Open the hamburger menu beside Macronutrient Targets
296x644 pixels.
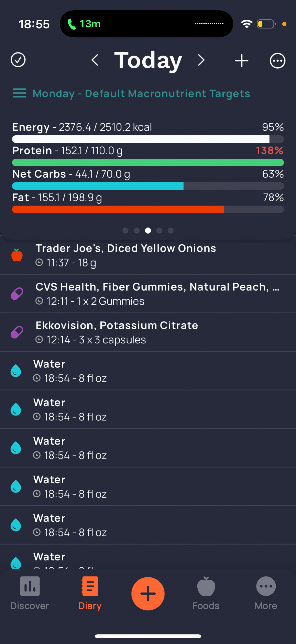(x=19, y=93)
